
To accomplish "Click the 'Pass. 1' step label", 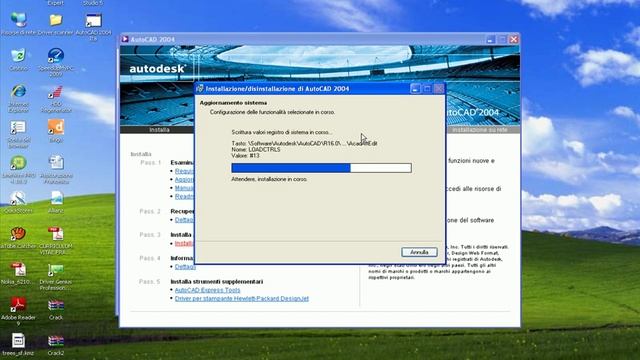I will click(151, 162).
